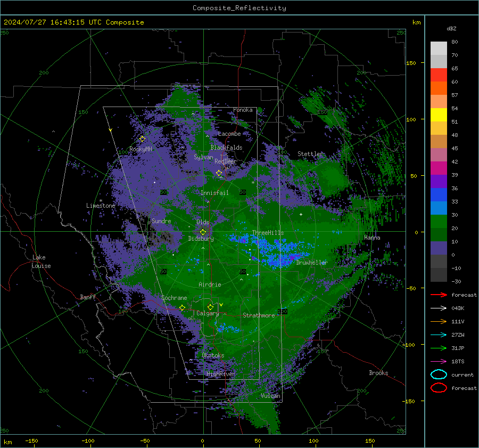Click the Banff label on the map
This screenshot has height=448, width=479.
(x=88, y=297)
